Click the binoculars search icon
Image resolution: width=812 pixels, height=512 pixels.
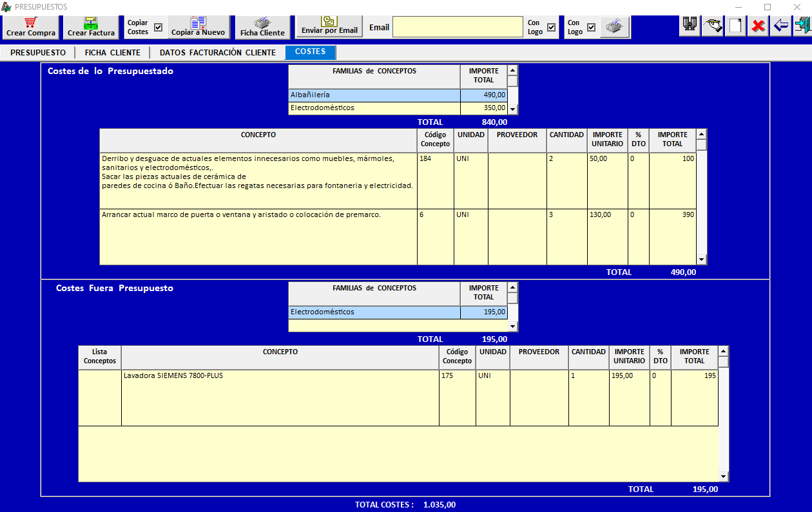click(x=691, y=26)
